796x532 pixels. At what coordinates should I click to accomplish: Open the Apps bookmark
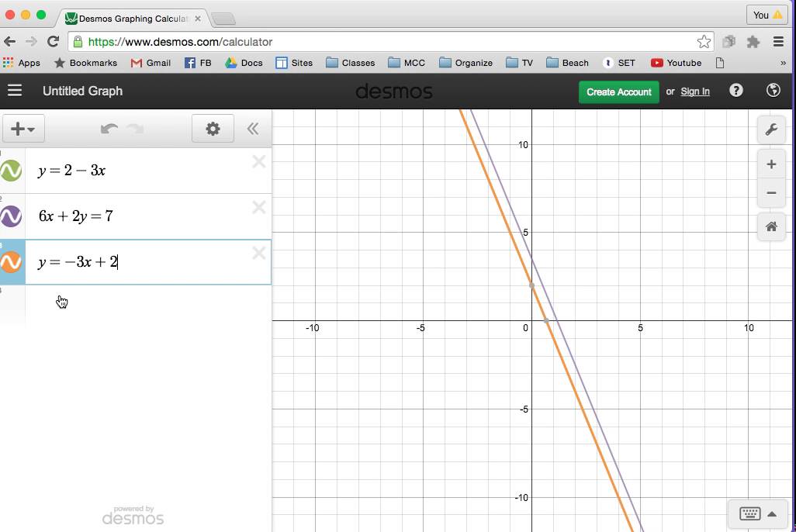[21, 63]
